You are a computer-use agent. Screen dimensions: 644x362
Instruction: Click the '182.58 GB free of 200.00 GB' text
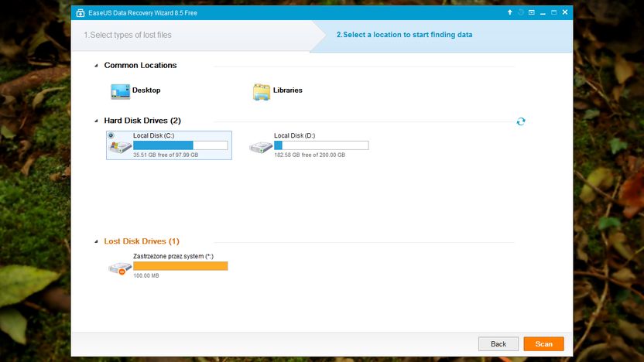[310, 155]
